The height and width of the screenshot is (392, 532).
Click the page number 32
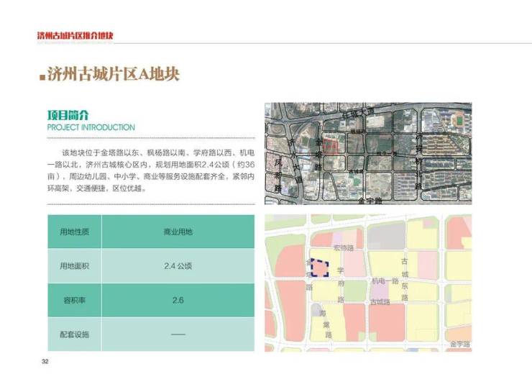pos(45,361)
